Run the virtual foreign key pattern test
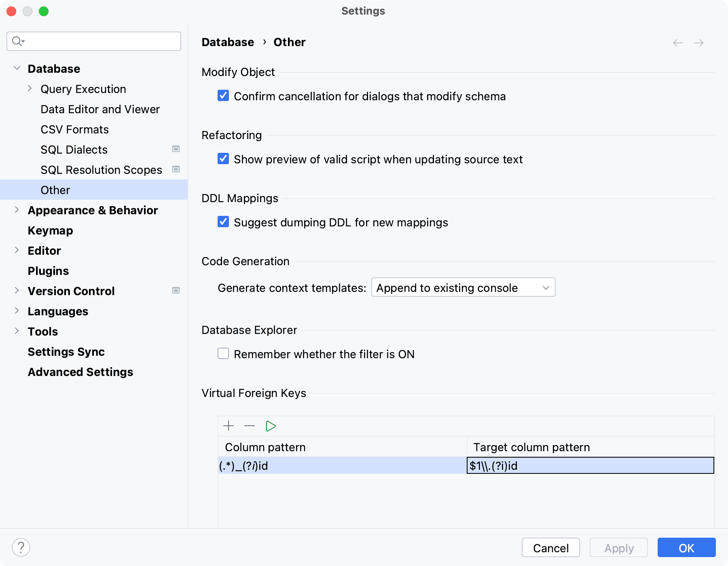This screenshot has width=728, height=566. pyautogui.click(x=271, y=426)
